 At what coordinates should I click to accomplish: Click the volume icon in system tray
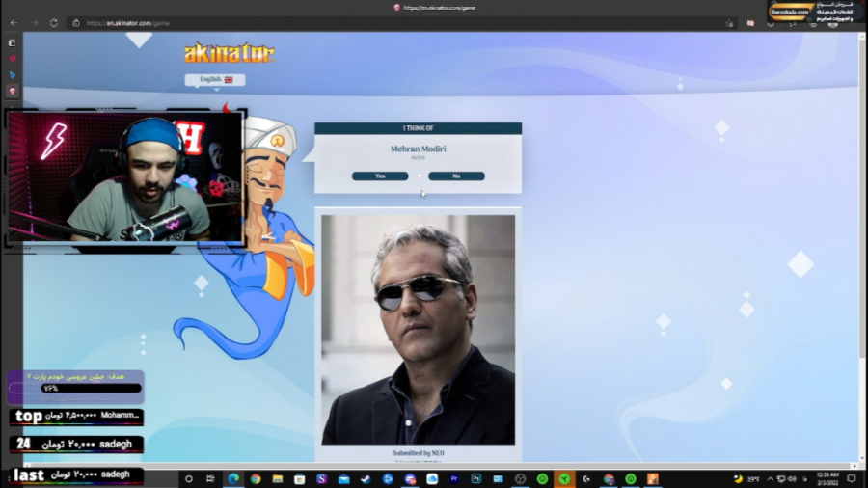(x=792, y=479)
